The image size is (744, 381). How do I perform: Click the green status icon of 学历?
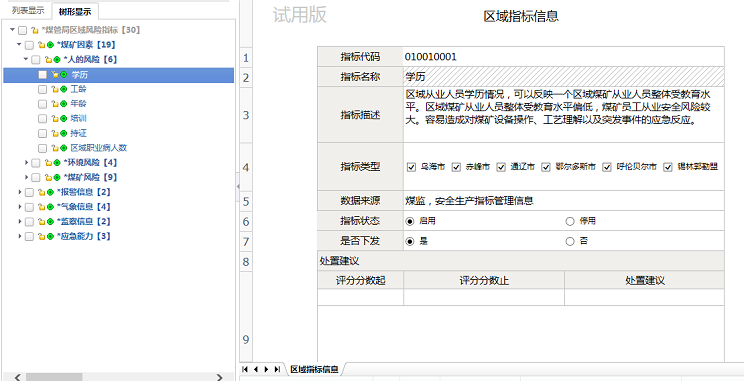64,74
